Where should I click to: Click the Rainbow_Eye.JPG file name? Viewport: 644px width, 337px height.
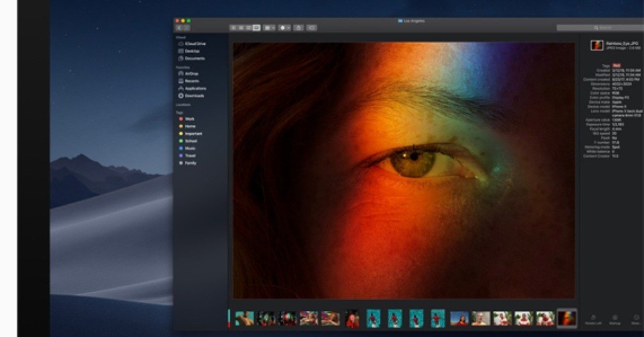coord(622,43)
